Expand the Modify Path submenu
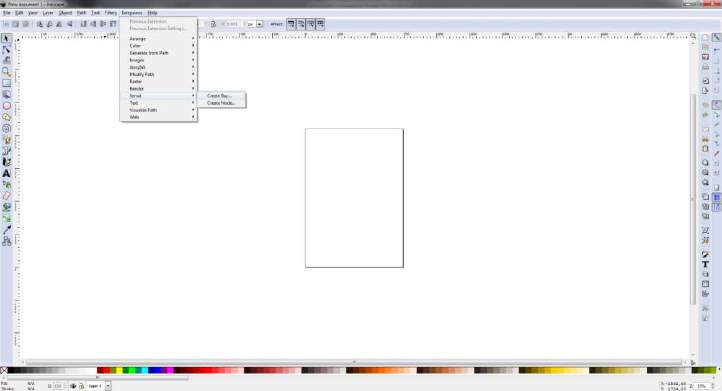 tap(159, 74)
